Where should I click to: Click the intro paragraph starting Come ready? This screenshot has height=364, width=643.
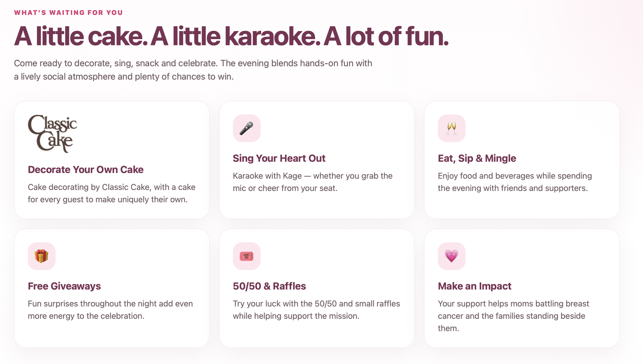point(193,70)
